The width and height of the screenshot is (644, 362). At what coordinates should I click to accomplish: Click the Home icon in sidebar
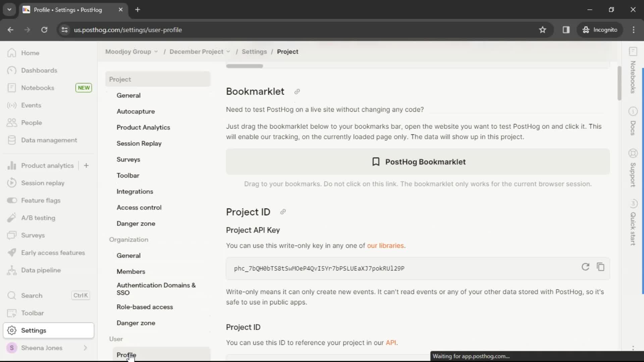(12, 53)
